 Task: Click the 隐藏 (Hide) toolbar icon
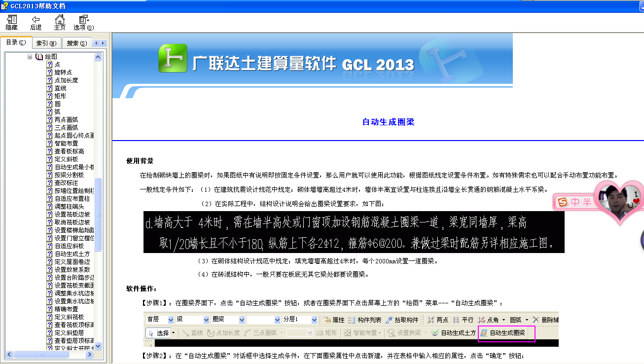pyautogui.click(x=11, y=22)
